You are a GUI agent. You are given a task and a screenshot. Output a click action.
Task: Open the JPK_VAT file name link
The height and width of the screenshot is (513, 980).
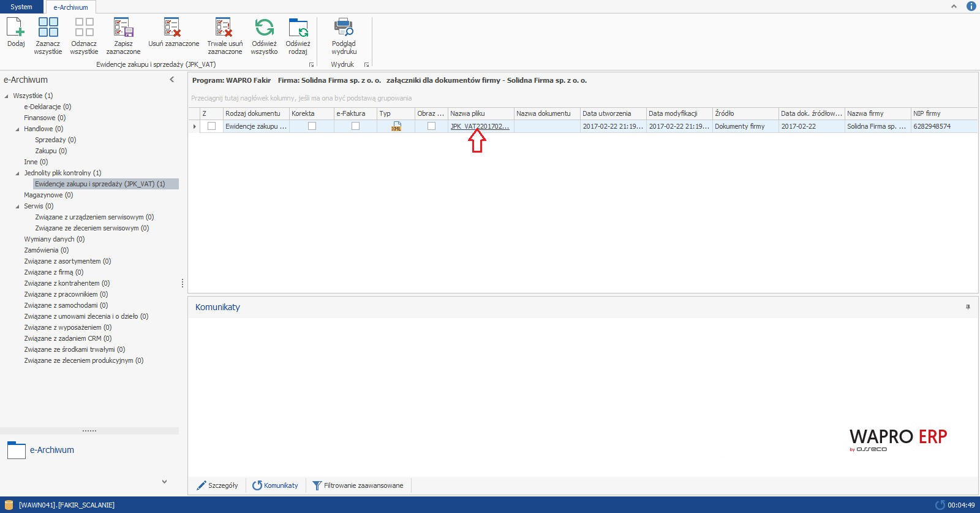(x=480, y=126)
